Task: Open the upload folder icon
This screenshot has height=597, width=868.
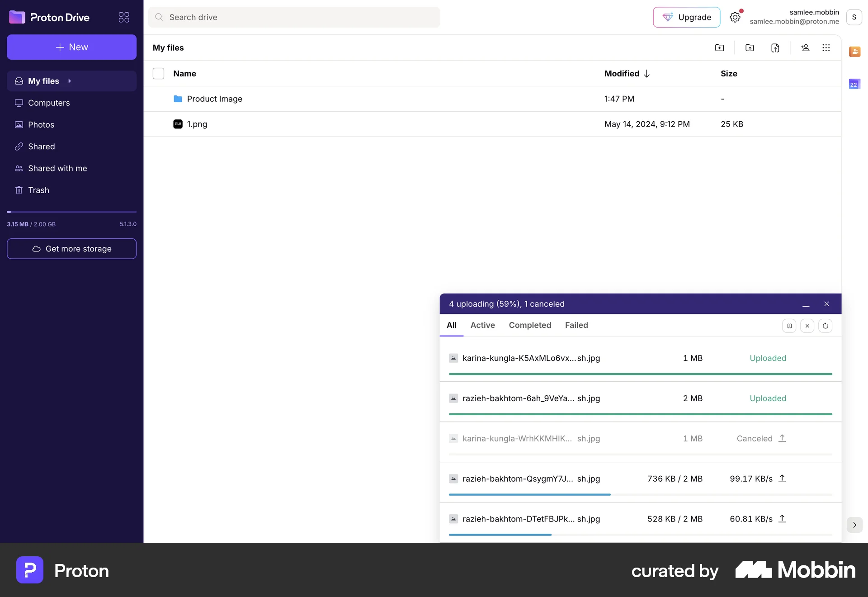Action: tap(749, 48)
